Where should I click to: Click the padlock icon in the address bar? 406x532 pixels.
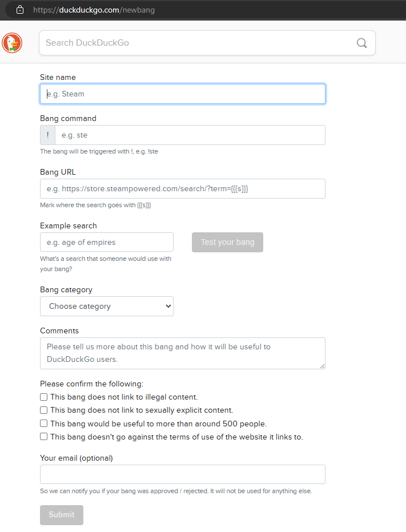(20, 9)
